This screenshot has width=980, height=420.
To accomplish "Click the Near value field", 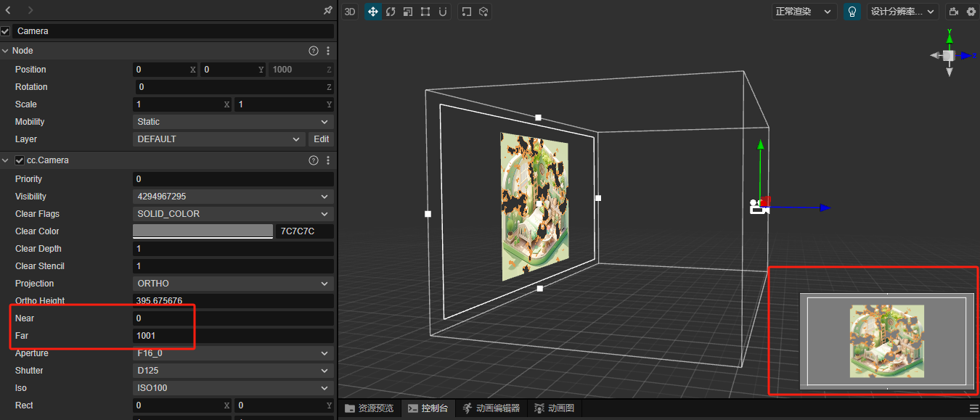I will (x=233, y=318).
